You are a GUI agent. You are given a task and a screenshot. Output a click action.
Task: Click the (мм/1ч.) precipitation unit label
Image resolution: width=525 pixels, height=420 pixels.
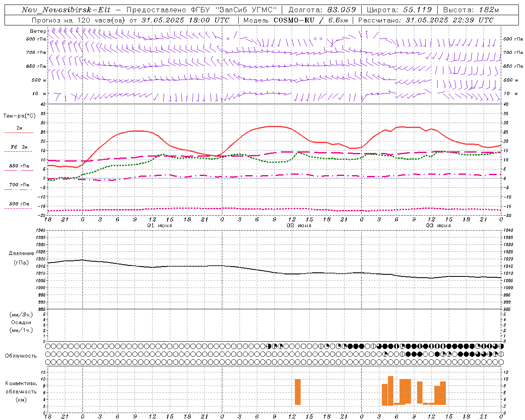(21, 330)
